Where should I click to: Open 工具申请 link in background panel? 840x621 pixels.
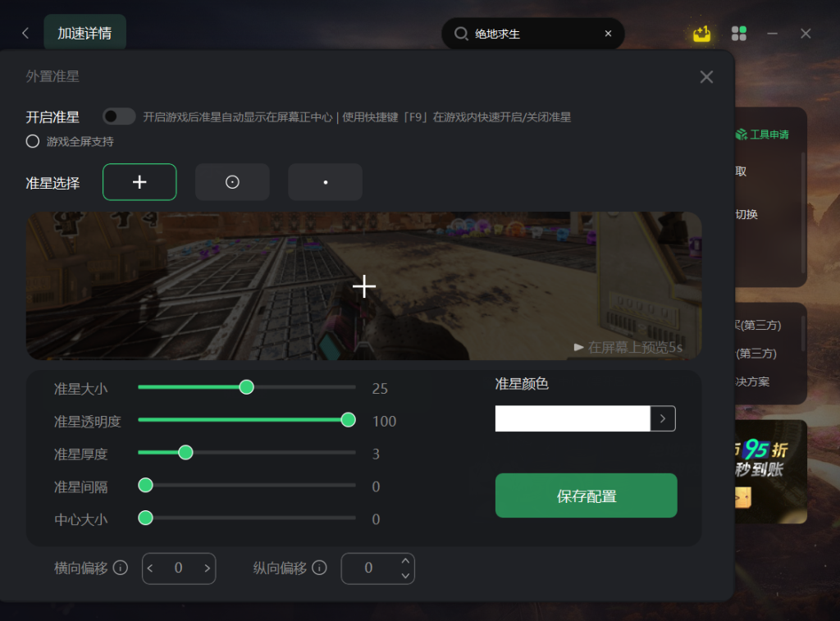[x=763, y=134]
